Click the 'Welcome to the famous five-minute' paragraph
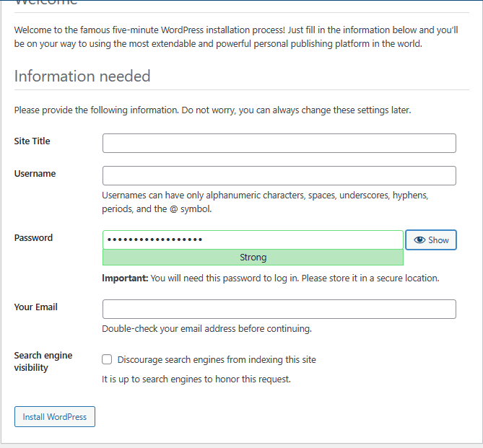 [236, 37]
